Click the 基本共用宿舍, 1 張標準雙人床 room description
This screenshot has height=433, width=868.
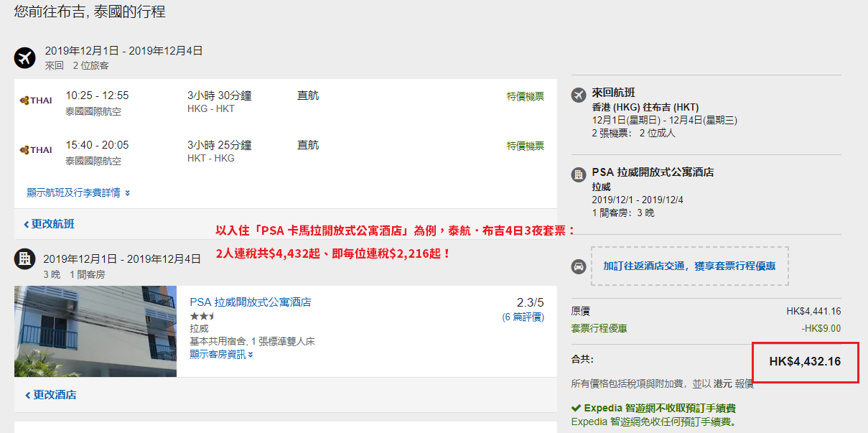252,341
